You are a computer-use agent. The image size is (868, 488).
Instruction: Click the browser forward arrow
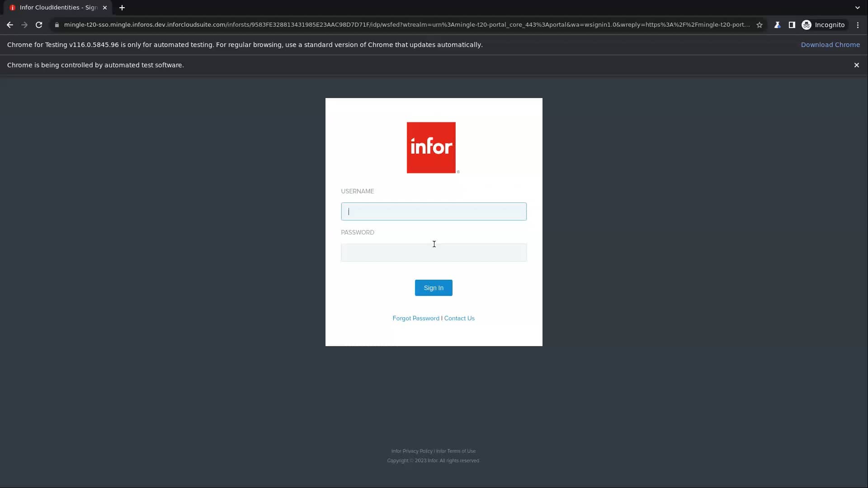pos(24,25)
